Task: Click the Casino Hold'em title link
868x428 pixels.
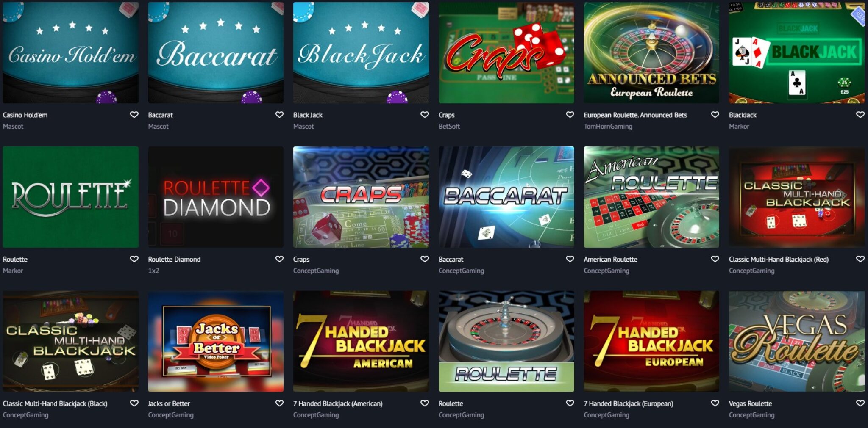Action: coord(25,115)
